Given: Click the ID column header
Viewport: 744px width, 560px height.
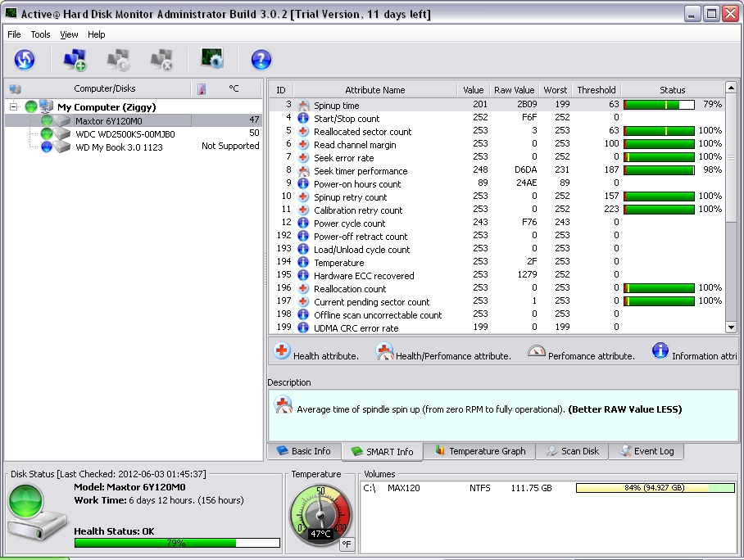Looking at the screenshot, I should [x=281, y=89].
